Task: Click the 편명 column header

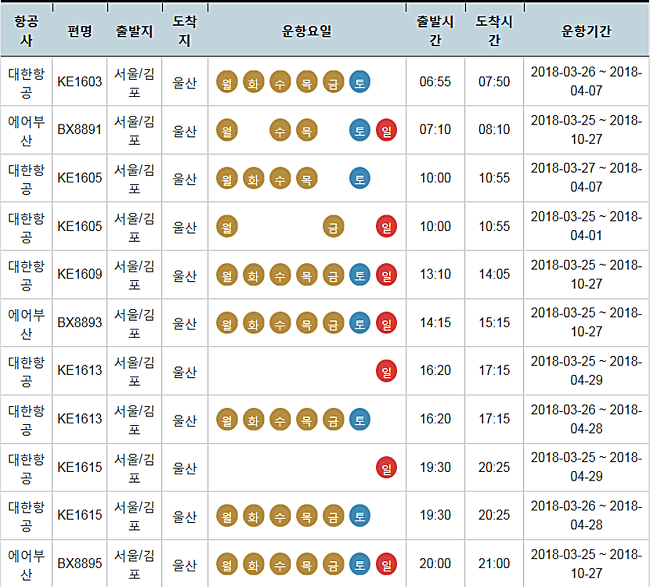Action: click(80, 31)
